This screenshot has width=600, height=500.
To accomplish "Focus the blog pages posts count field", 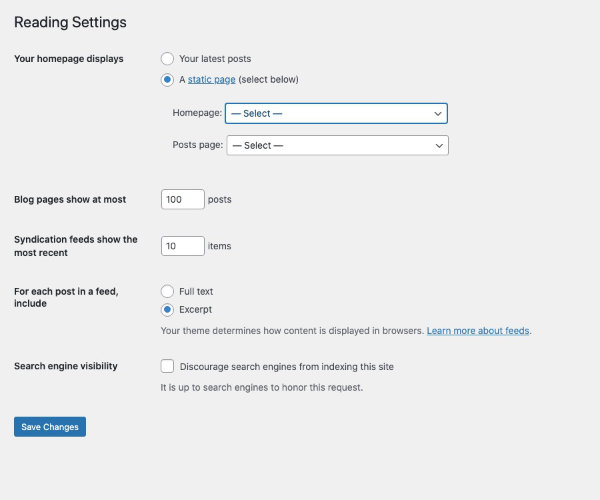I will point(183,199).
